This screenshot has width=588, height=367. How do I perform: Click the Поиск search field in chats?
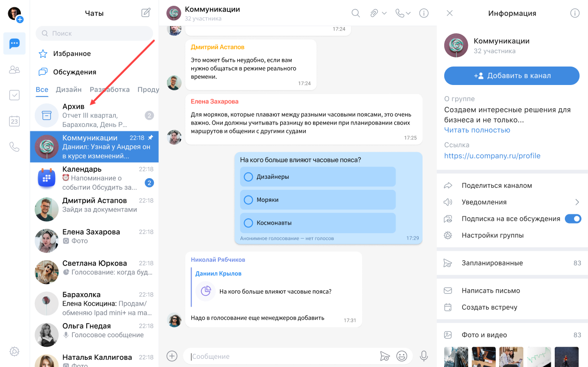pos(94,33)
